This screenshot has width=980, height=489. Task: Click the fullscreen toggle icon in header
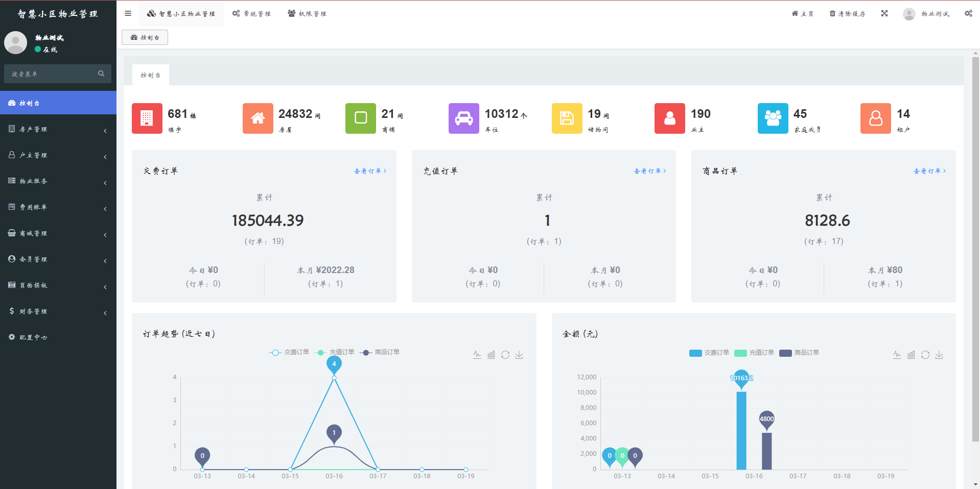click(x=884, y=13)
